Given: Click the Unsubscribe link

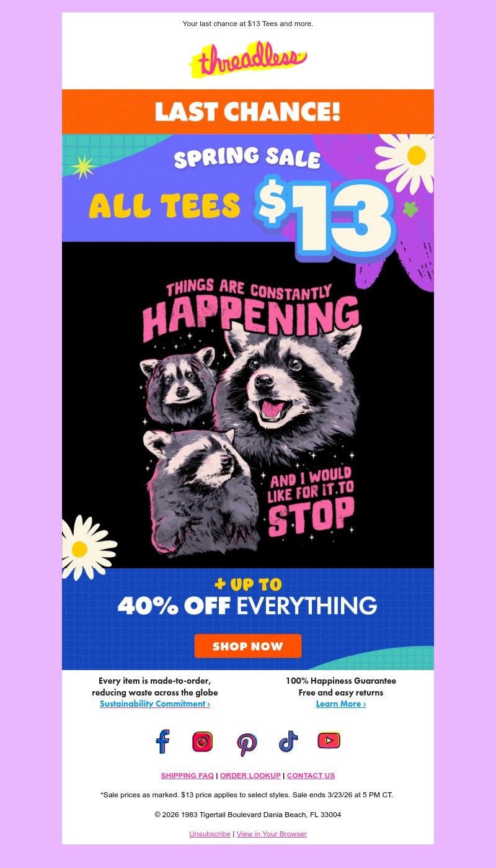Looking at the screenshot, I should [210, 834].
